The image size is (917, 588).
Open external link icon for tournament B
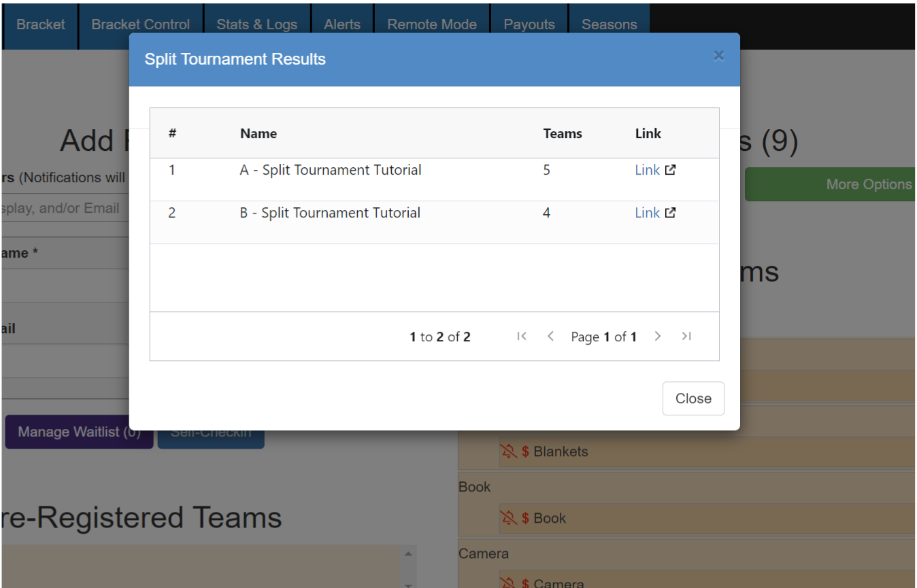tap(670, 213)
